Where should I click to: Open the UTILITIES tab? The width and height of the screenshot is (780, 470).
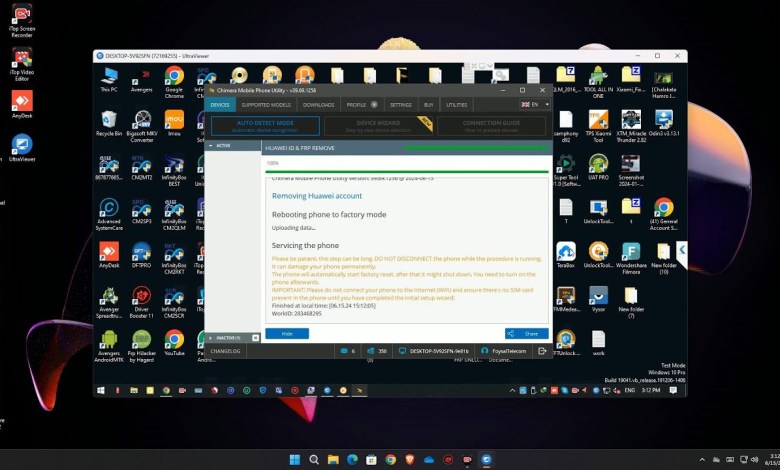pos(456,105)
